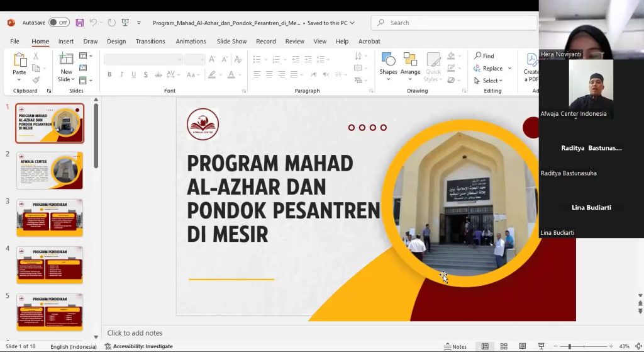644x352 pixels.
Task: Click the Undo arrow icon
Action: coord(93,23)
